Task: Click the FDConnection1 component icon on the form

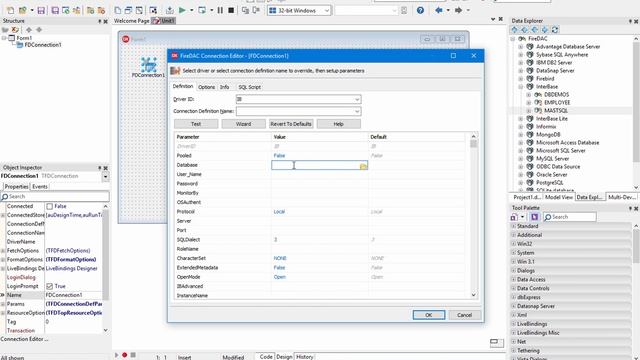Action: (x=149, y=64)
